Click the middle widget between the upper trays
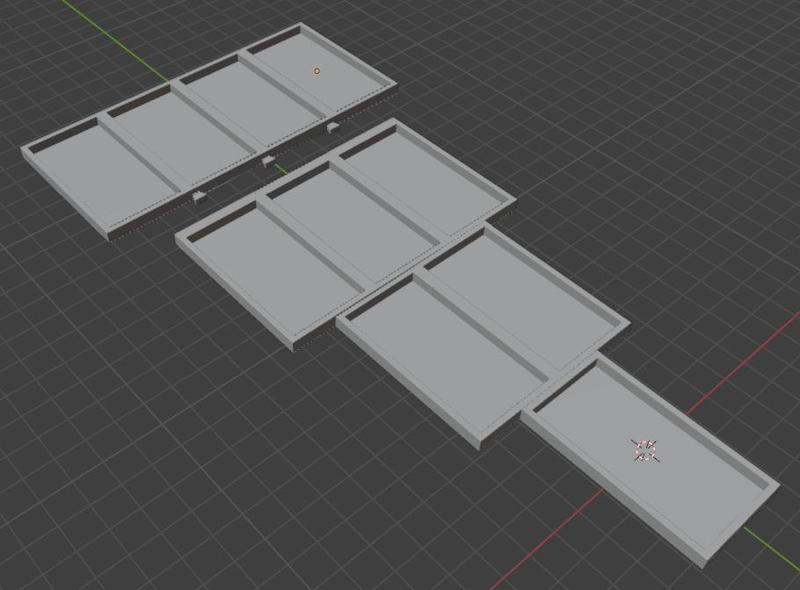This screenshot has height=590, width=800. click(267, 160)
